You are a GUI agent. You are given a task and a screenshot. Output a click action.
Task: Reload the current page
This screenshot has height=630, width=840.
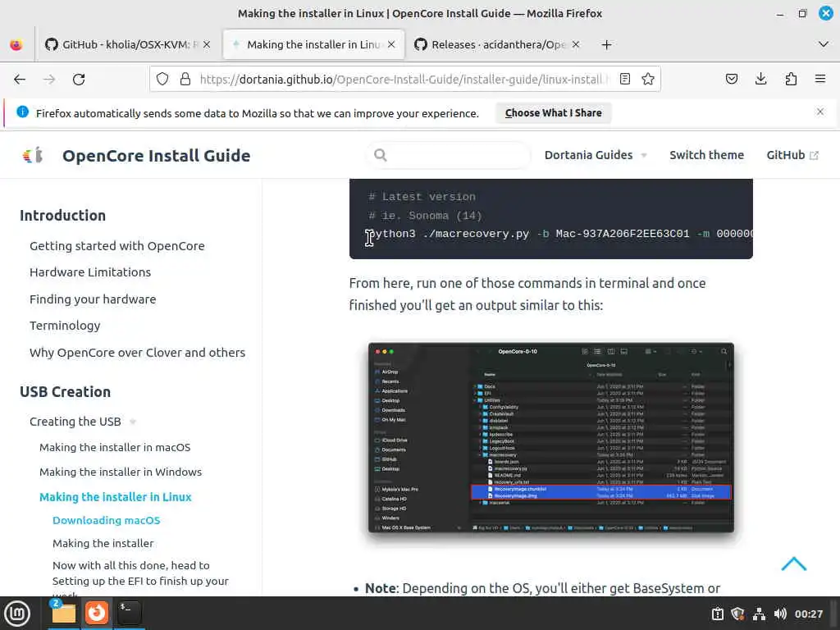(79, 80)
